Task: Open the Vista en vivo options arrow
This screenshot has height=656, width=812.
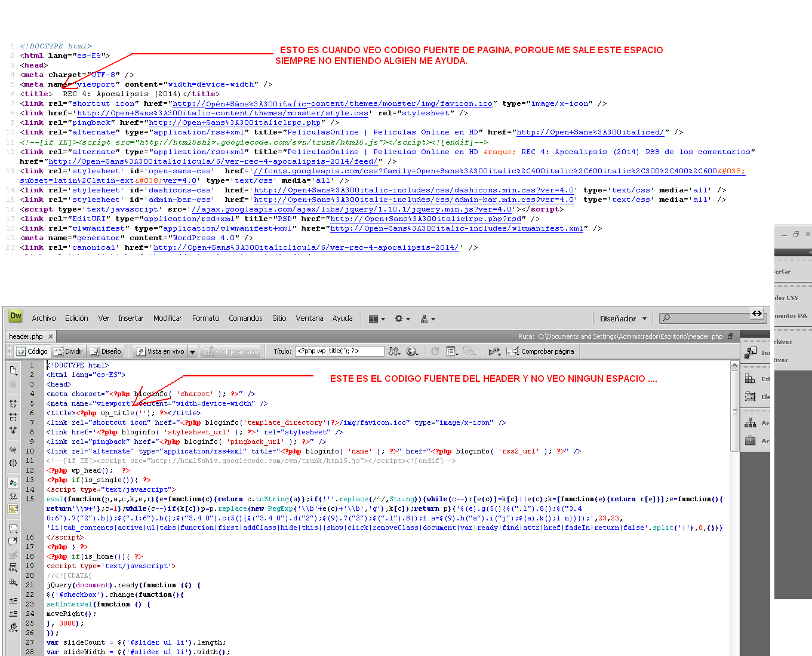Action: [x=193, y=352]
